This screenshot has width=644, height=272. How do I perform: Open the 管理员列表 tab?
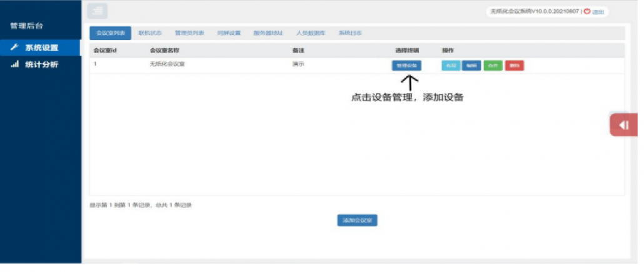click(189, 33)
